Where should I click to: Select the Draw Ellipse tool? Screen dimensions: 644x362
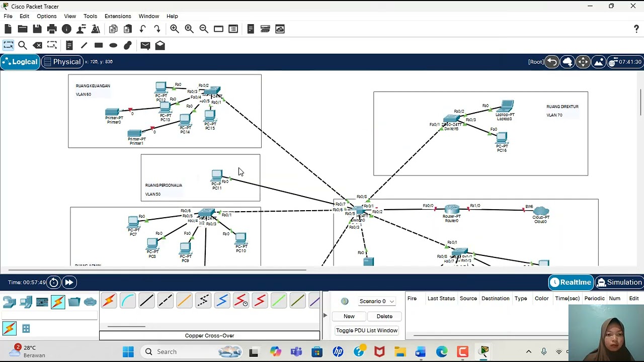tap(113, 45)
